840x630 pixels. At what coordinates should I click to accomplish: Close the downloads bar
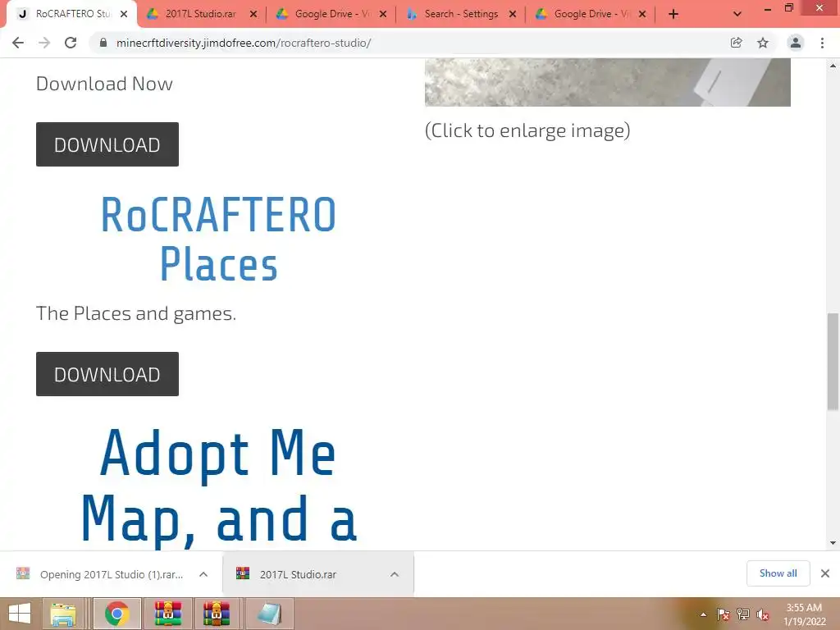pos(825,573)
